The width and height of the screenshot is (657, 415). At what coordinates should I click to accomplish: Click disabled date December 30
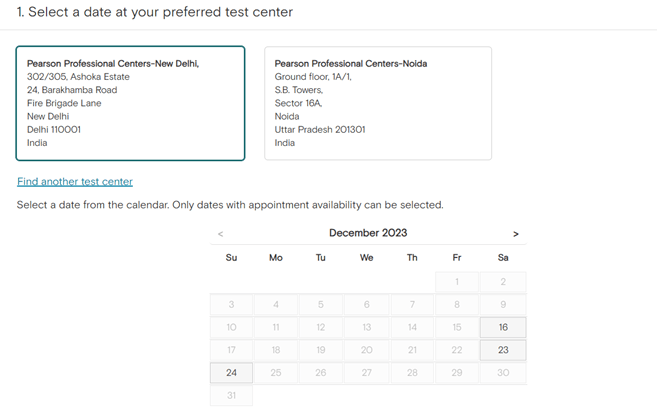[503, 373]
